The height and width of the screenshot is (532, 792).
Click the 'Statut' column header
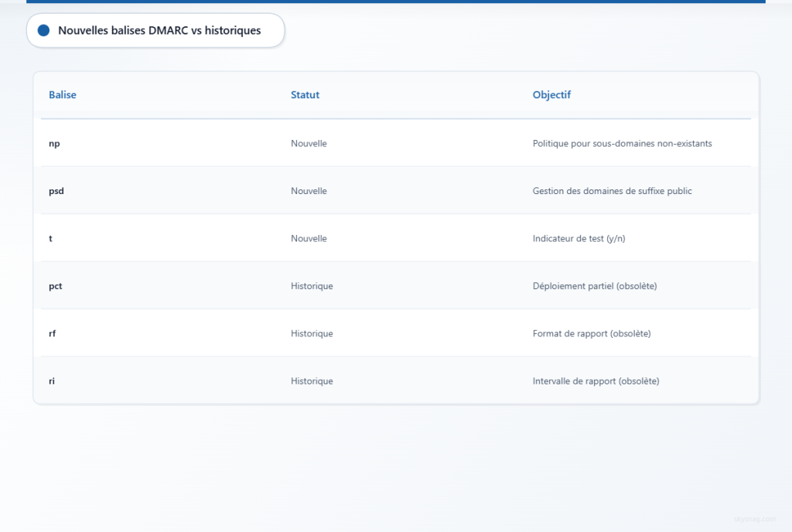point(305,94)
